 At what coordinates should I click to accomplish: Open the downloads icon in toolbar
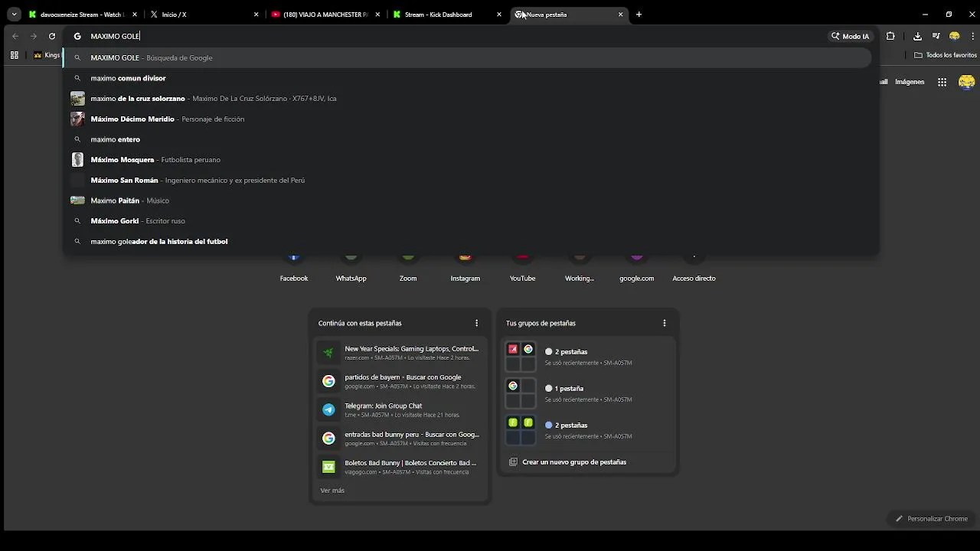click(x=917, y=36)
